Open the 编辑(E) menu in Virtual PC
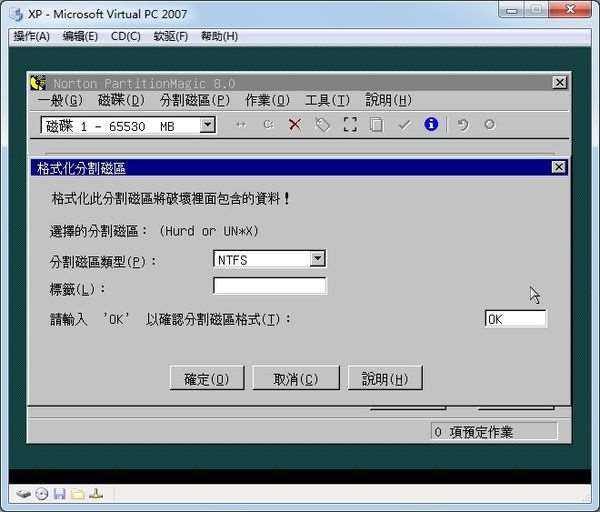The height and width of the screenshot is (512, 600). pos(80,36)
